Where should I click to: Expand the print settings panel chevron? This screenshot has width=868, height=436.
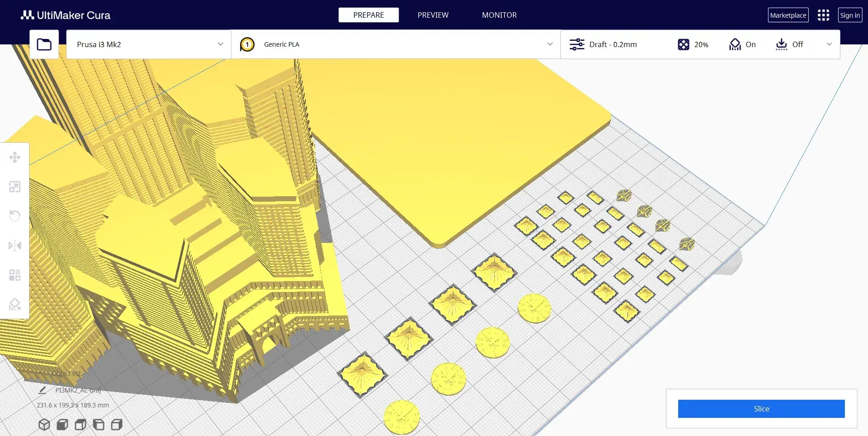pos(829,44)
